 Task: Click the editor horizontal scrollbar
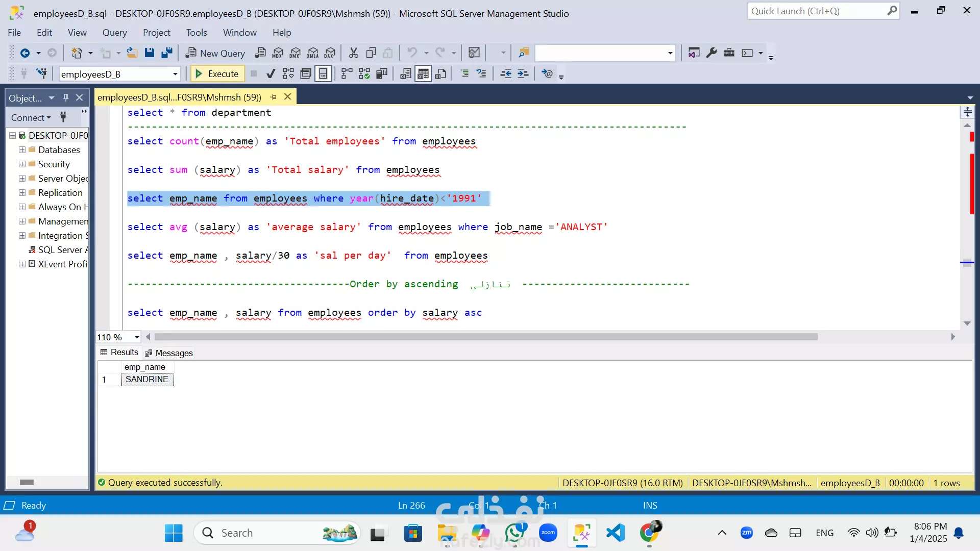pyautogui.click(x=485, y=337)
